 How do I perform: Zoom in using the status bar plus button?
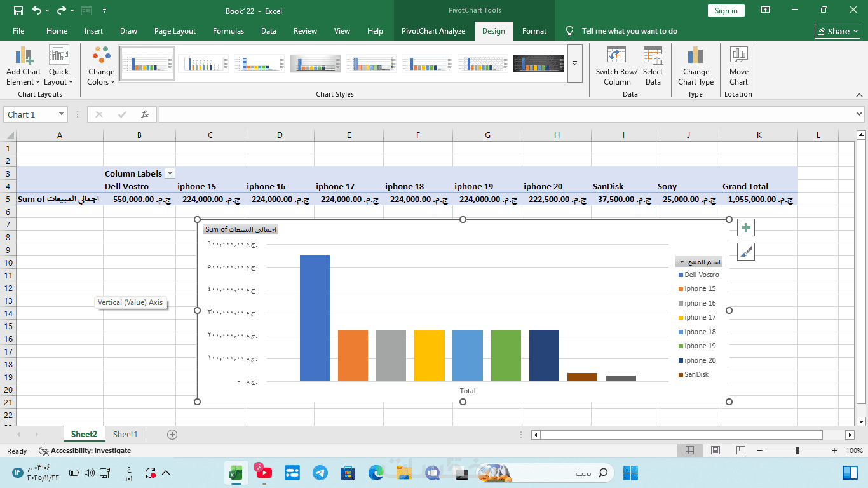[x=834, y=451]
